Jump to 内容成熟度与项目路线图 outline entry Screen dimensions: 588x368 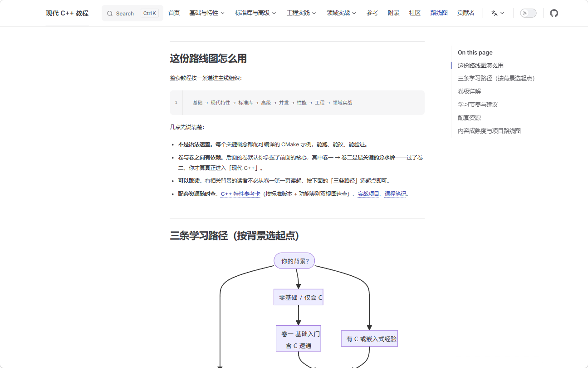click(489, 131)
